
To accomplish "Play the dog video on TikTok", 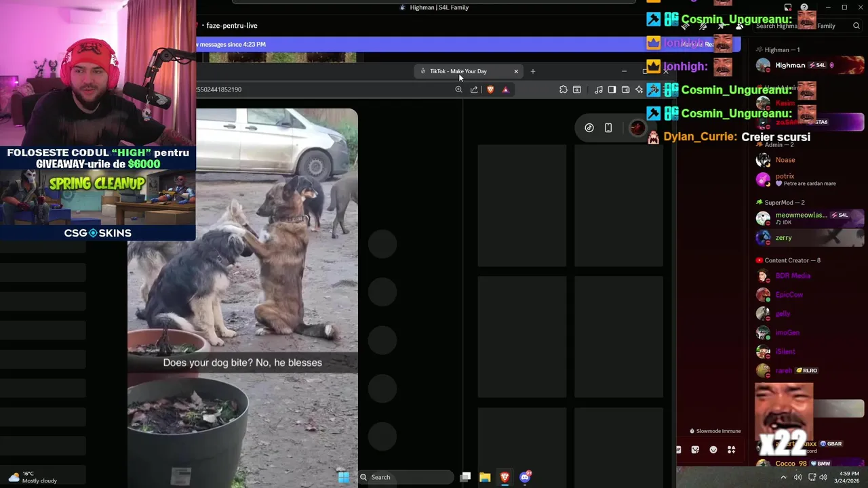I will (243, 298).
